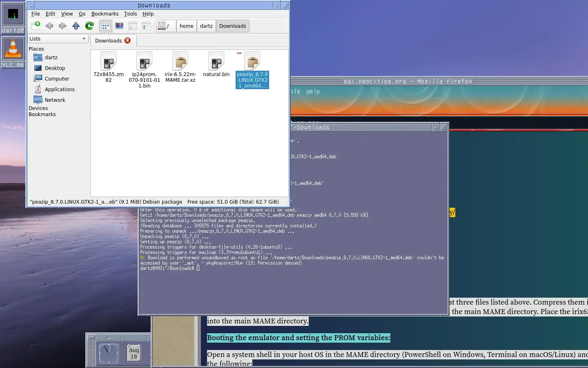
Task: Open the Bookmarks menu
Action: (105, 13)
